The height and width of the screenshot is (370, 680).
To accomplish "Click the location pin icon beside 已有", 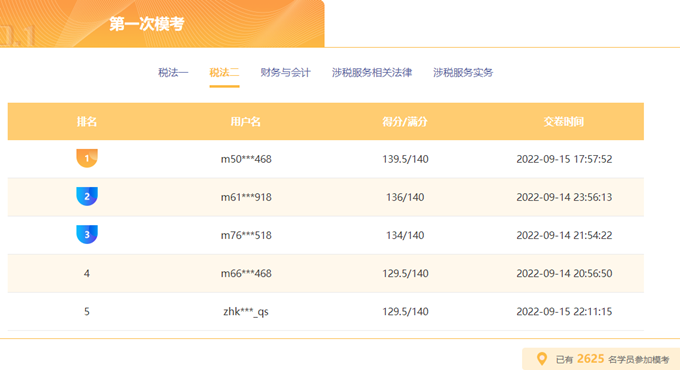I will pos(541,359).
